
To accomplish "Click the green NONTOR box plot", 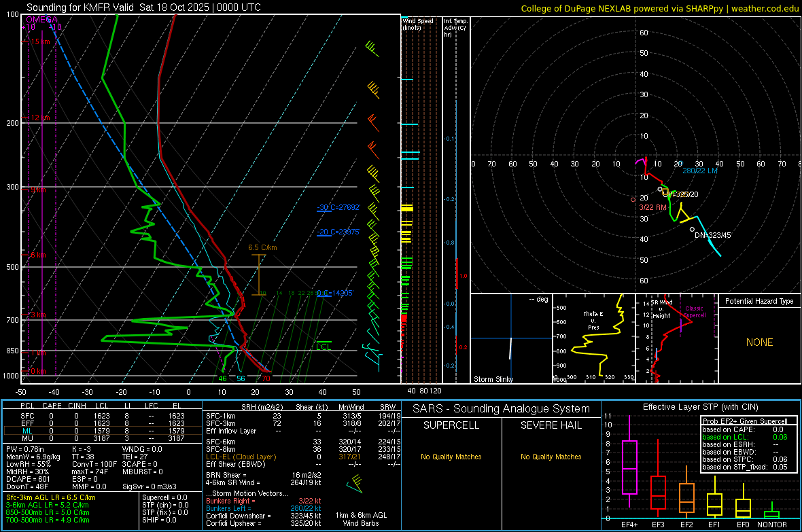I will (771, 510).
